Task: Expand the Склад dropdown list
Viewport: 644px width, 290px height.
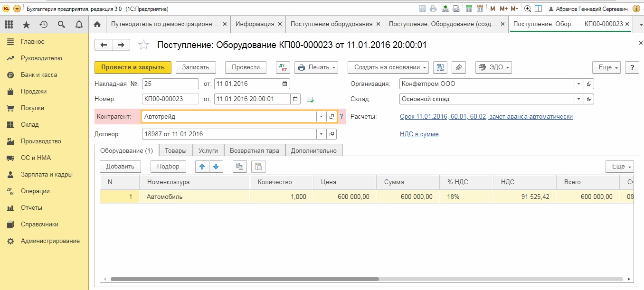Action: 579,99
